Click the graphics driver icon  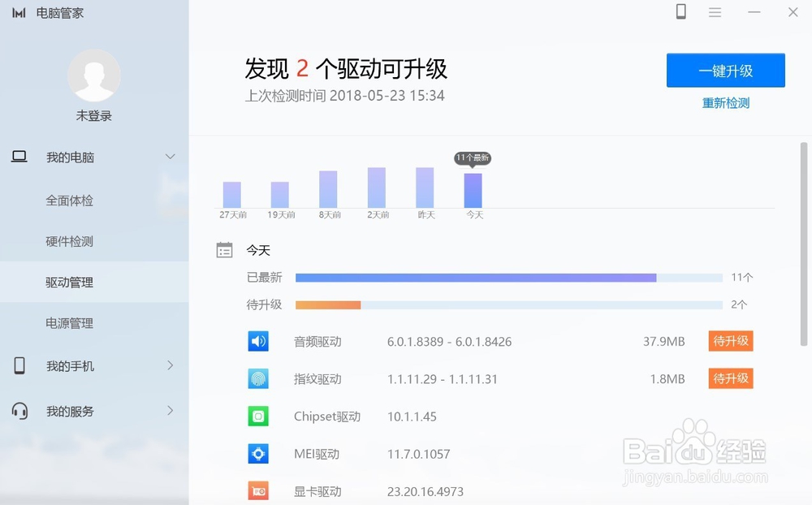point(258,490)
